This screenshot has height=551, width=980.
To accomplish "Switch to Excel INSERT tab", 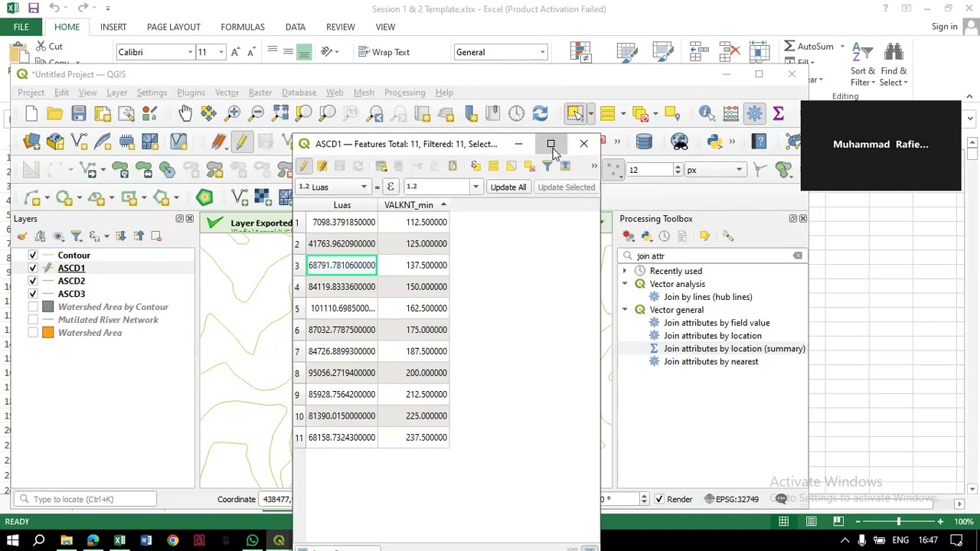I will [113, 27].
